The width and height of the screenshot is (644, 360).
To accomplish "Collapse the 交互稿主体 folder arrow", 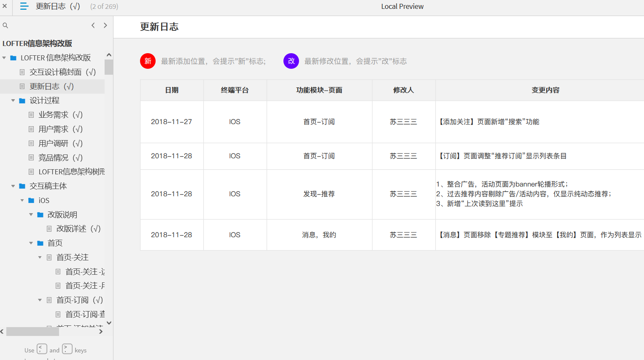I will 13,186.
